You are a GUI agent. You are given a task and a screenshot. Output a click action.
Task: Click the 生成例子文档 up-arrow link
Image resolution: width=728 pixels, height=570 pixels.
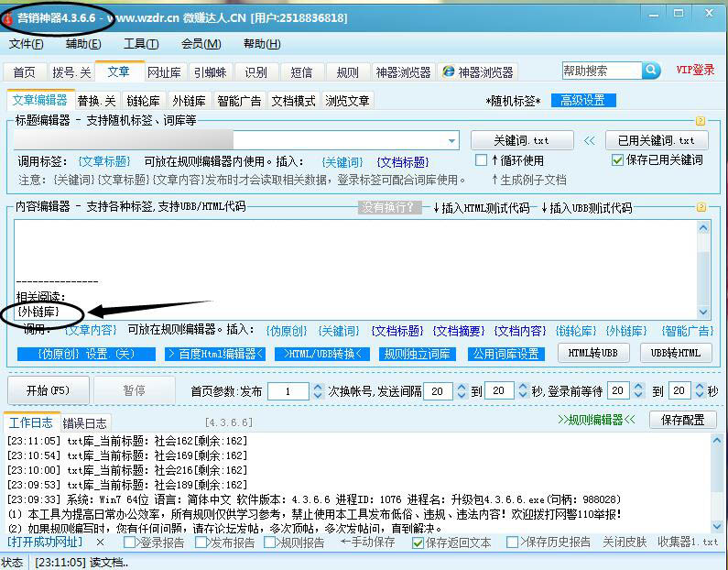tap(528, 180)
